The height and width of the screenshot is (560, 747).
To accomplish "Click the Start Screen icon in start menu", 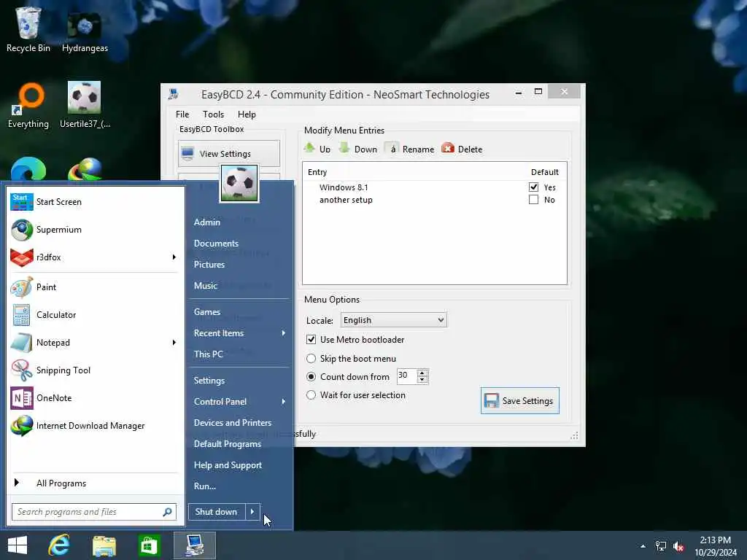I will click(x=22, y=202).
